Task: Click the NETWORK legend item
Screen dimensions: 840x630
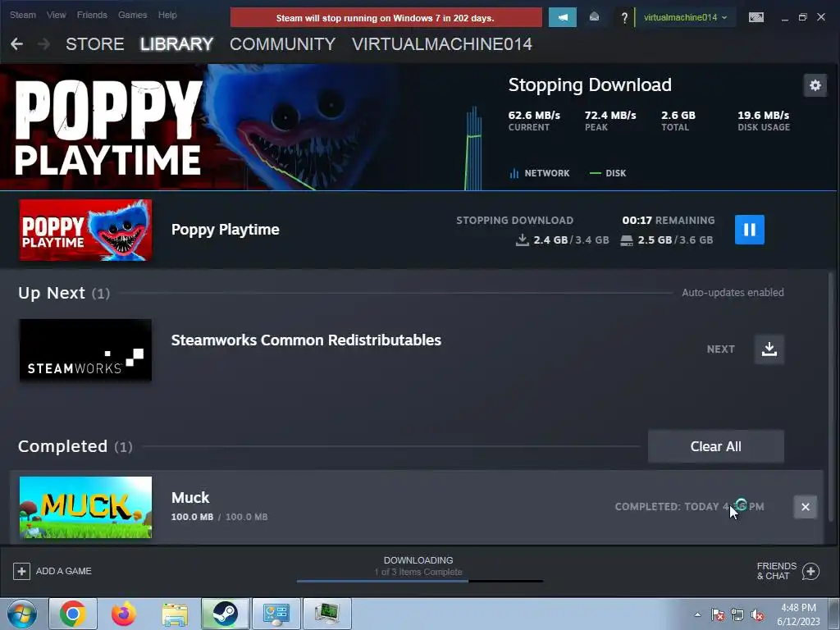Action: 540,173
